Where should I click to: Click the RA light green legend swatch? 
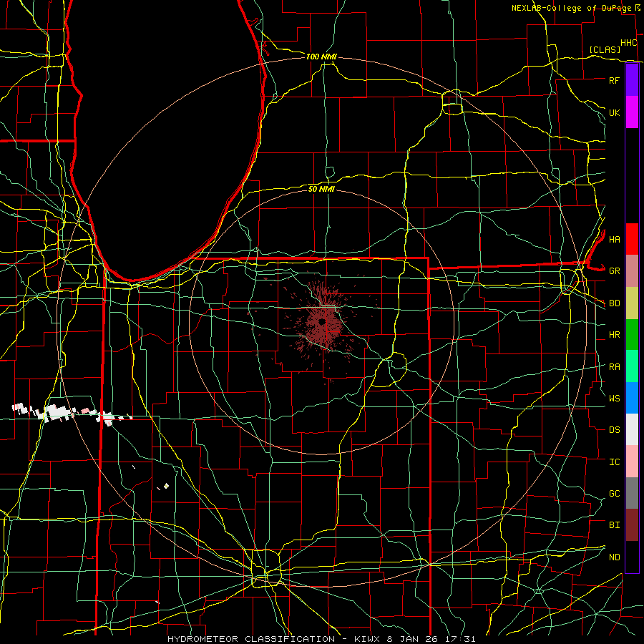(632, 366)
